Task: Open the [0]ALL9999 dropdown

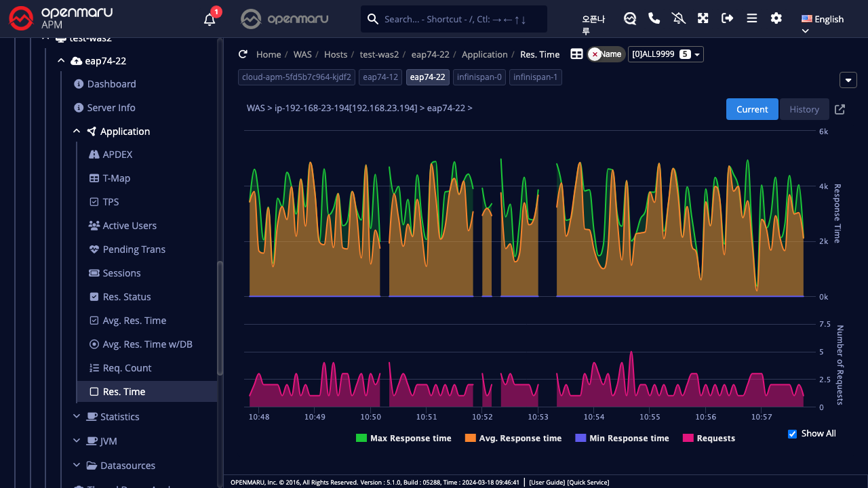Action: (665, 54)
